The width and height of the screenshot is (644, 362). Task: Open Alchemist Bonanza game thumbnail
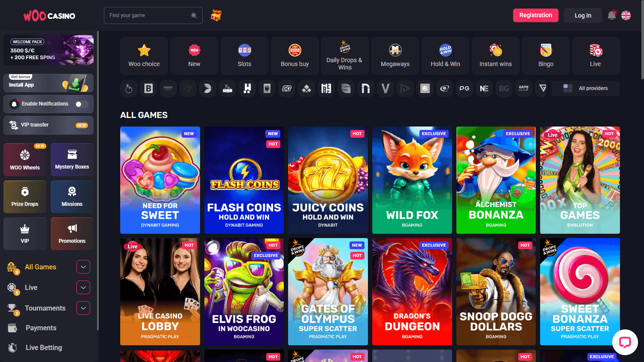[496, 180]
